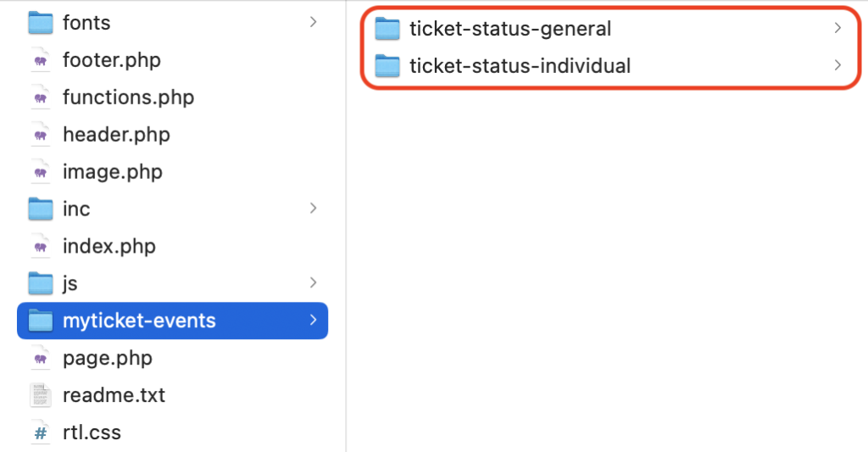868x452 pixels.
Task: Click the rtl.css hash icon
Action: [x=41, y=432]
